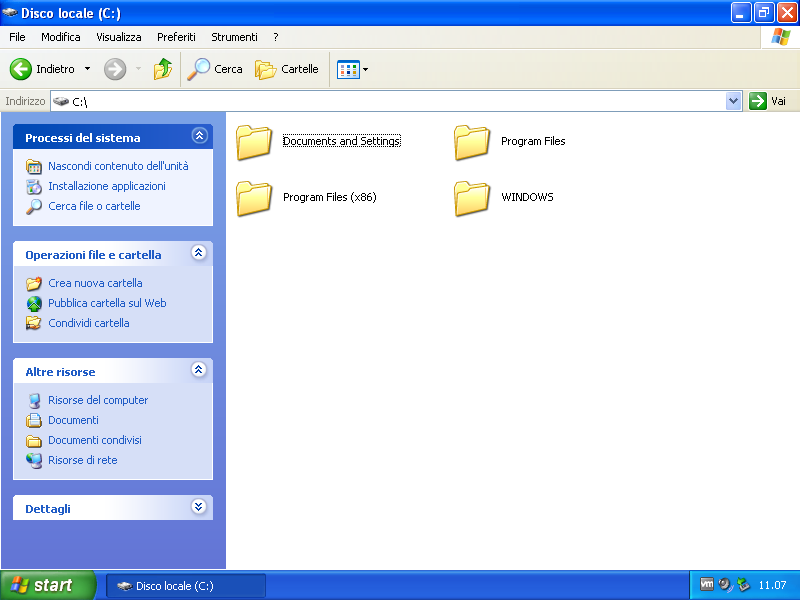This screenshot has width=800, height=600.
Task: Open the Strumenti menu
Action: tap(235, 37)
